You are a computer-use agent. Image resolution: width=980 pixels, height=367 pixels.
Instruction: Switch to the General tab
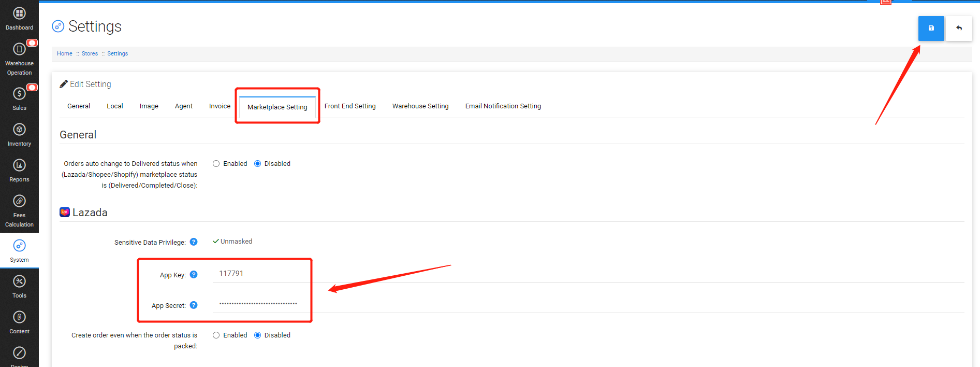(x=79, y=106)
